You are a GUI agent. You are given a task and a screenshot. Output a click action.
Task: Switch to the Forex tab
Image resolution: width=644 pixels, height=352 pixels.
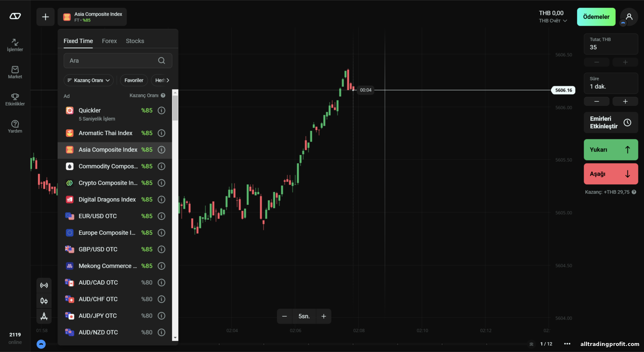click(x=109, y=41)
